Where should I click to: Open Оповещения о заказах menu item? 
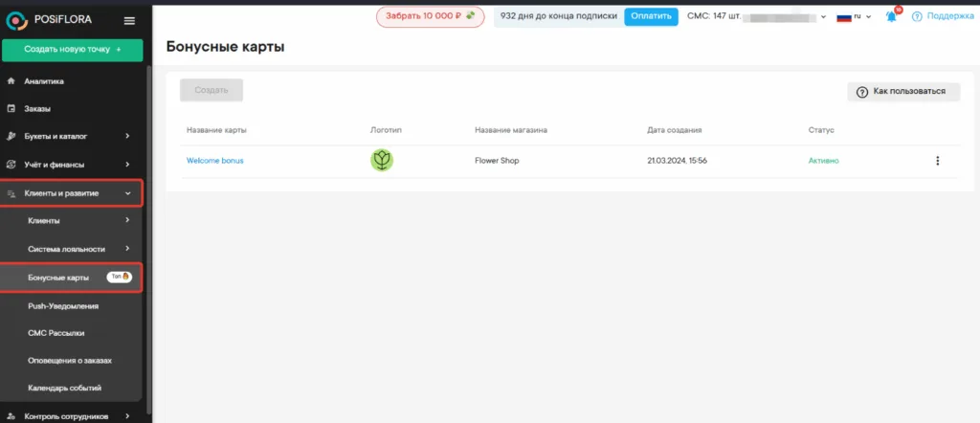[72, 361]
